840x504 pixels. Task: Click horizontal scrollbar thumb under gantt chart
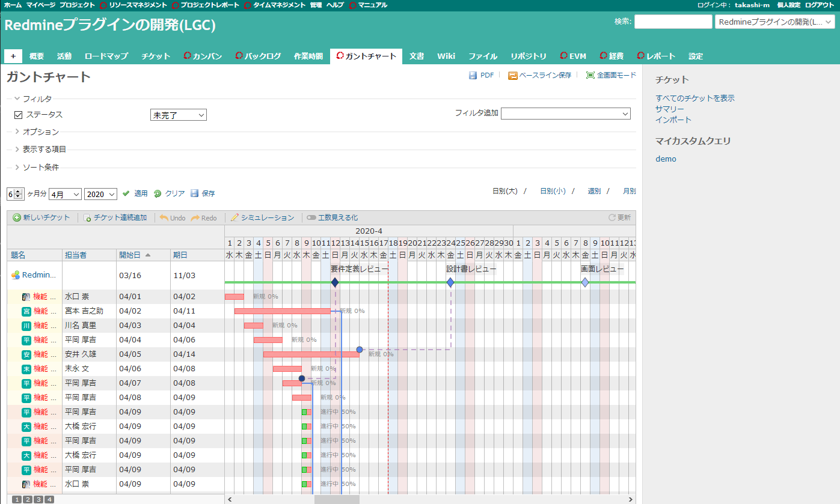point(337,499)
